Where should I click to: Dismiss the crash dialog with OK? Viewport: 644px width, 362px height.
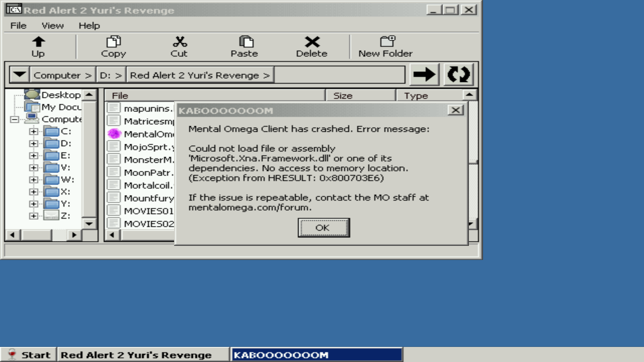click(324, 227)
